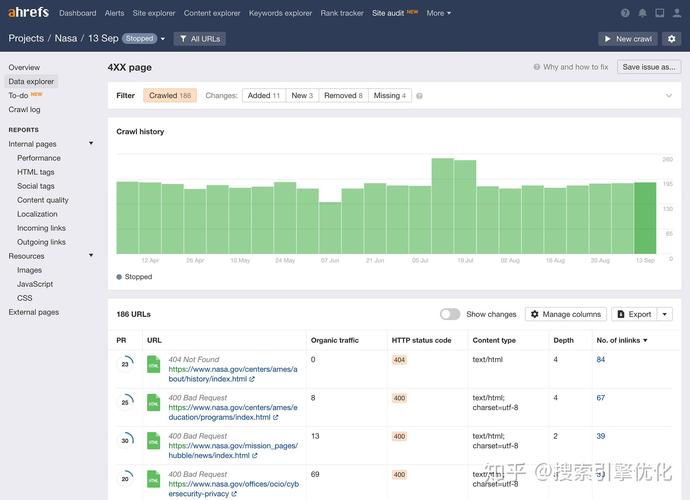Screen dimensions: 690x500
Task: Click the dark green 13 Sep chart bar
Action: pos(645,218)
